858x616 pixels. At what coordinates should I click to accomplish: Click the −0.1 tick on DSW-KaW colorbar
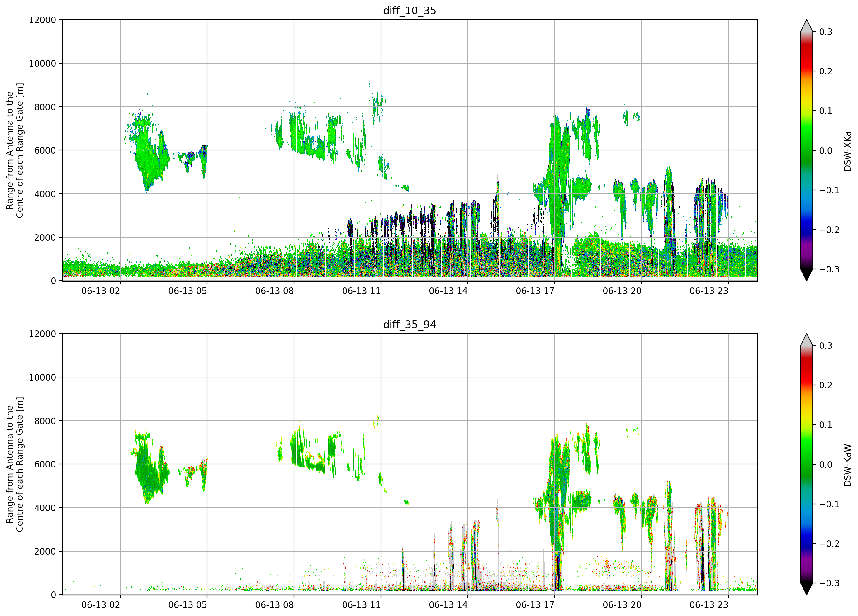pyautogui.click(x=829, y=505)
